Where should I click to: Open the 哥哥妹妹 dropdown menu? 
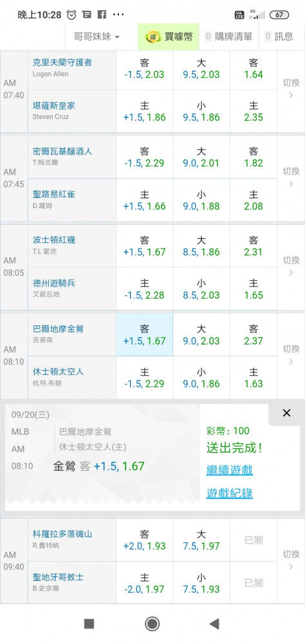pos(97,37)
